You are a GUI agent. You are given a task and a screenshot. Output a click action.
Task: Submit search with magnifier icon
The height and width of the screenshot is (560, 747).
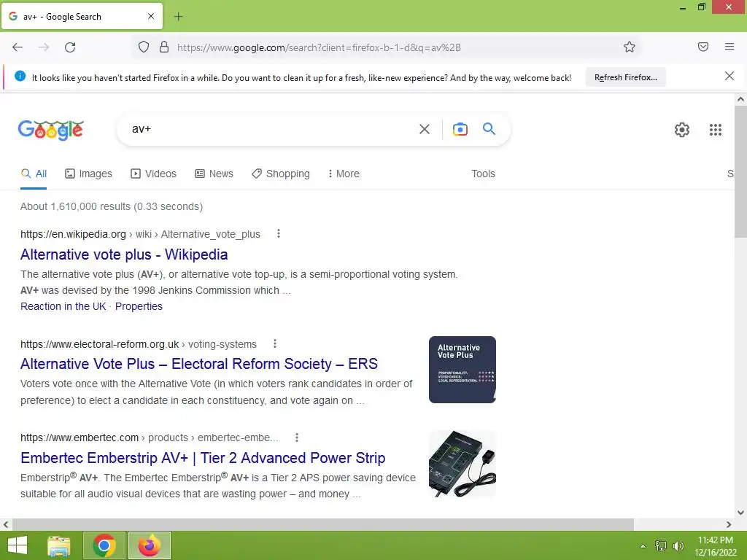489,128
